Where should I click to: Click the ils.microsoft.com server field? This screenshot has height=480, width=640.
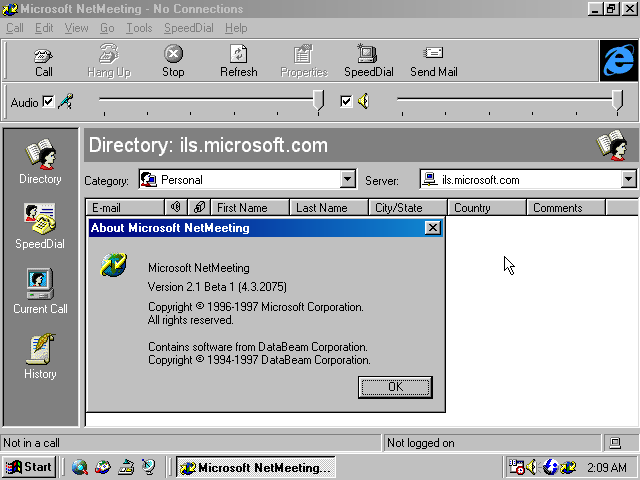pos(528,180)
